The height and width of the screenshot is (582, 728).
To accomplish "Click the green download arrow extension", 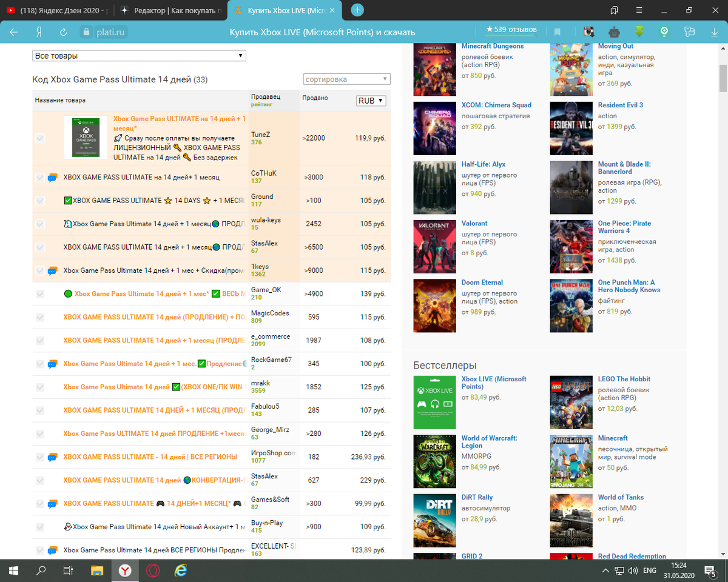I will coord(639,32).
